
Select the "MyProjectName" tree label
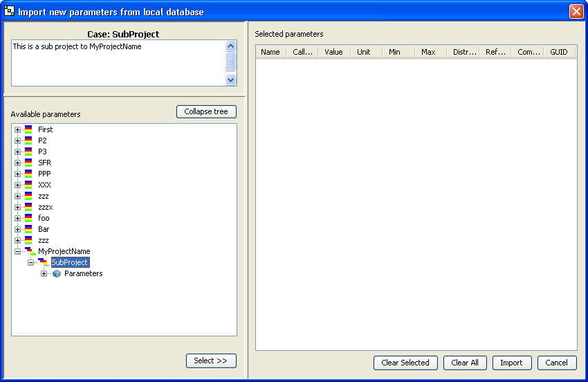(x=64, y=251)
